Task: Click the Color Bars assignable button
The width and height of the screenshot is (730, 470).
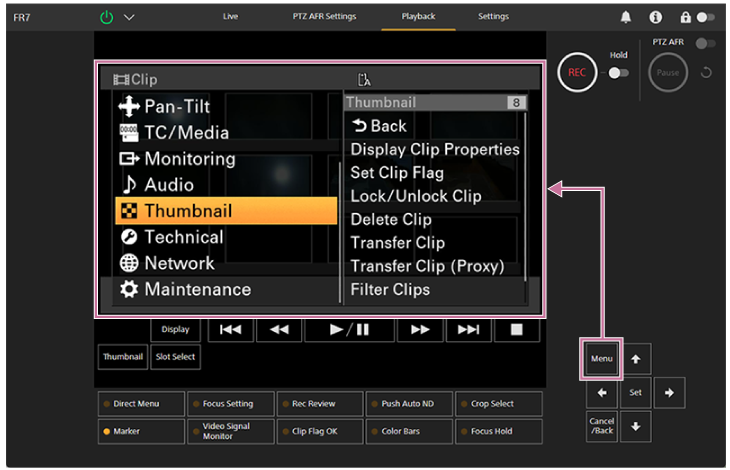Action: [x=409, y=431]
